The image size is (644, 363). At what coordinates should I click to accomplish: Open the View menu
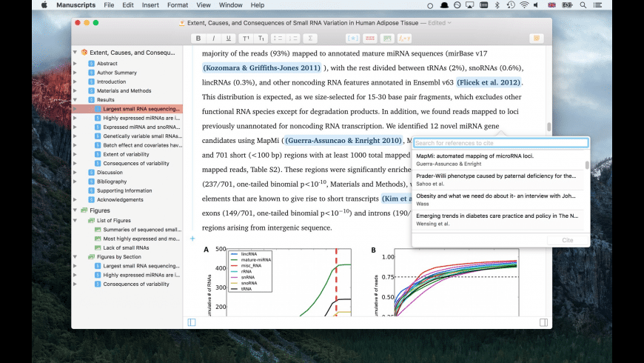[204, 5]
